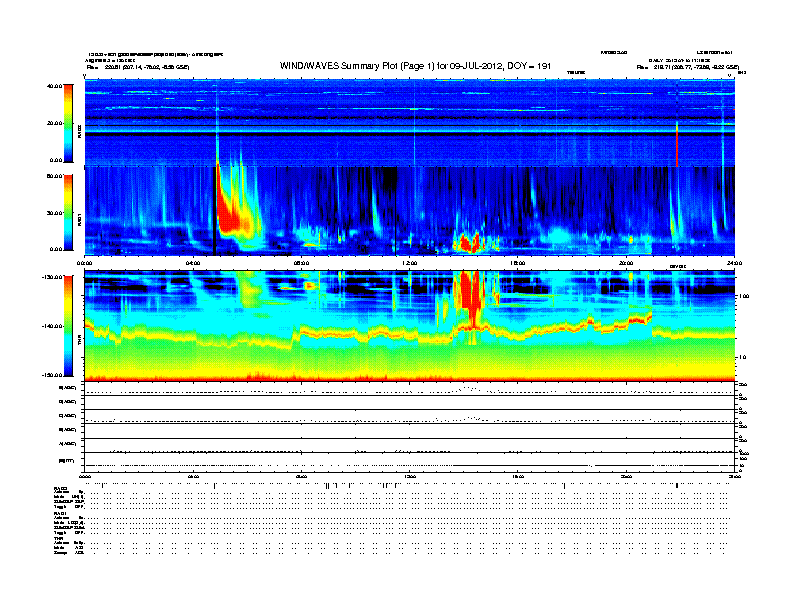This screenshot has height=612, width=792.
Task: Click the 10 label on TNR right axis
Action: click(742, 357)
